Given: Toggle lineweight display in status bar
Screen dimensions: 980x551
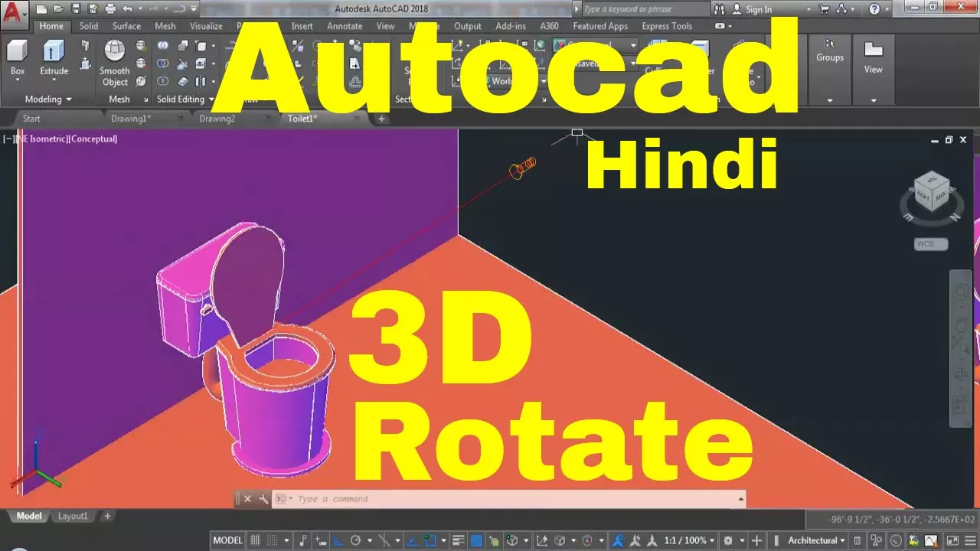Looking at the screenshot, I should (x=459, y=540).
